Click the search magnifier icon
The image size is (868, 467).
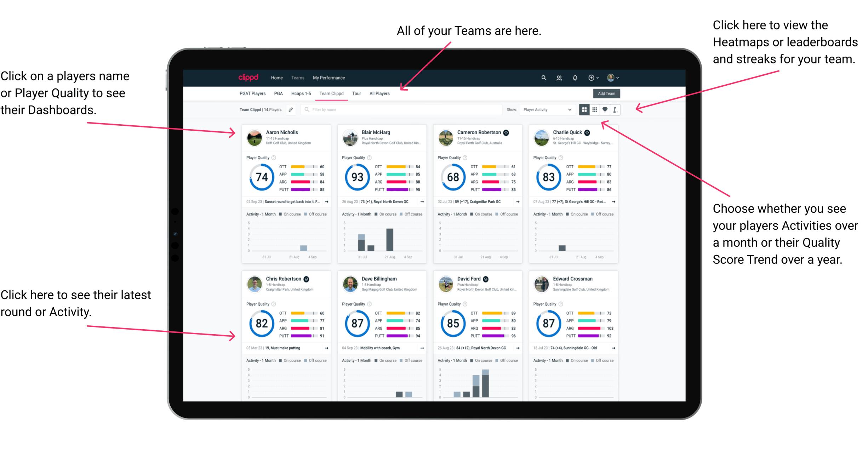click(543, 78)
